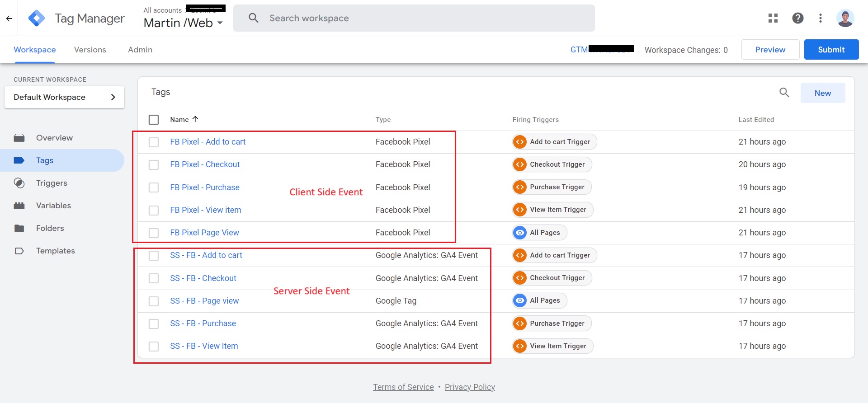
Task: Open Add to cart Trigger for FB Pixel - Add to cart
Action: 555,142
